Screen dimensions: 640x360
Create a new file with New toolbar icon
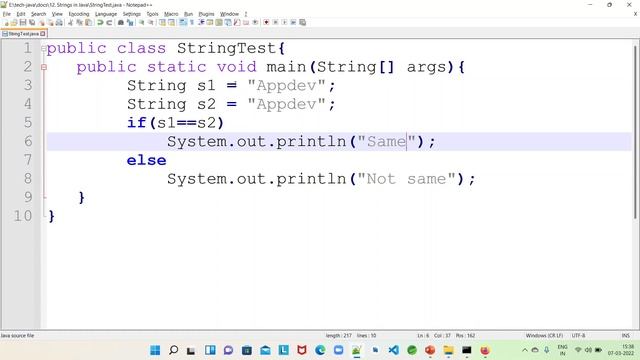[x=6, y=22]
